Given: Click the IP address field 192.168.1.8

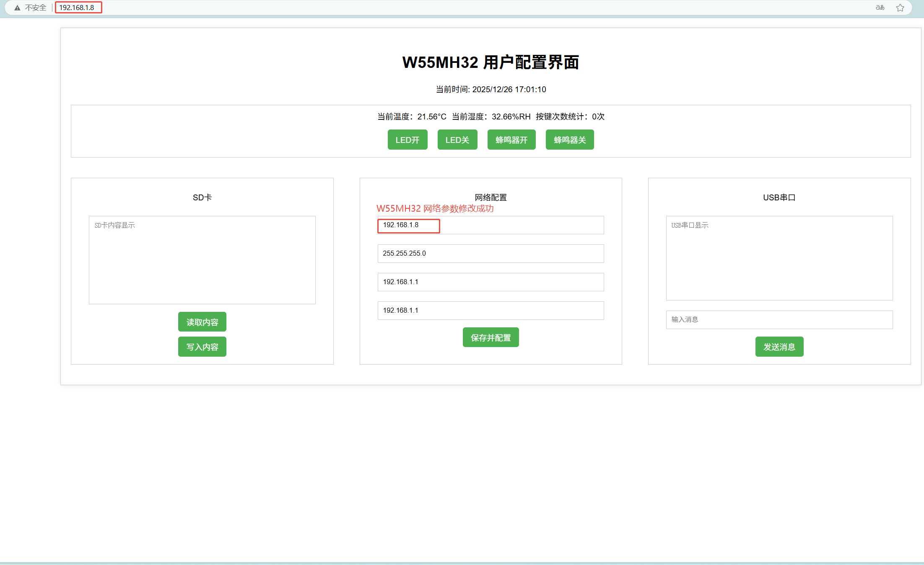Looking at the screenshot, I should click(x=491, y=225).
